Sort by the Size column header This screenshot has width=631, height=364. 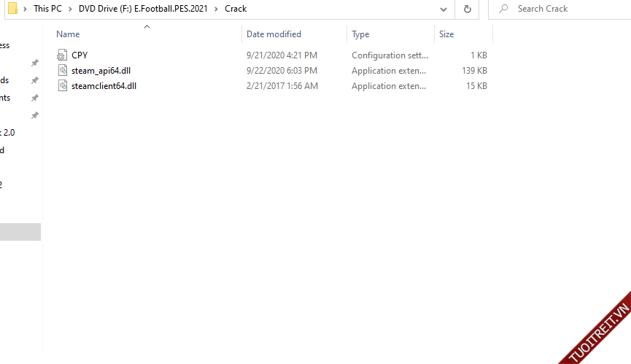click(446, 34)
